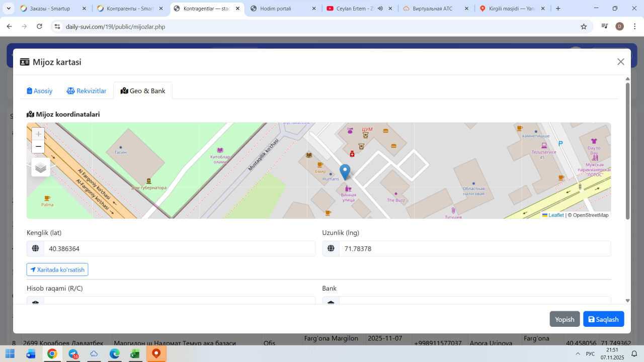Reload the current page
Screen dimensions: 644x362
tap(39, 27)
